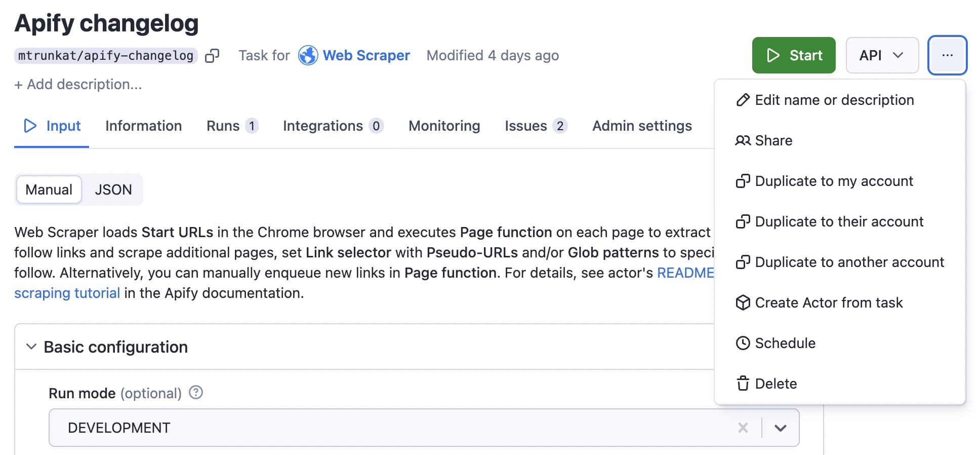Viewport: 980px width, 455px height.
Task: Click the ellipsis actions menu icon
Action: [x=947, y=55]
